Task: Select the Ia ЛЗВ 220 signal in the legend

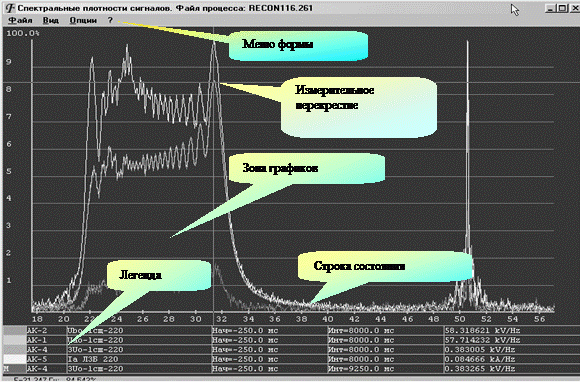Action: 93,359
